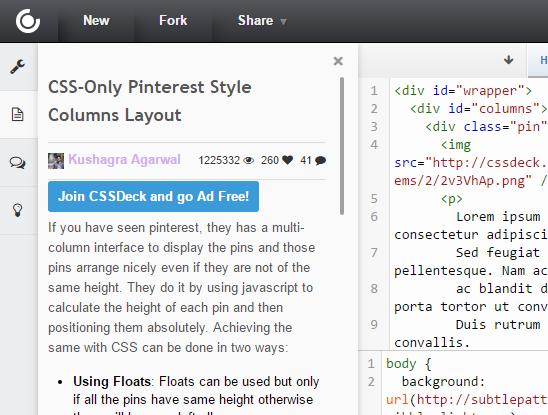Click the "Lorem ipsum" code line
This screenshot has height=415, width=548.
tap(498, 217)
